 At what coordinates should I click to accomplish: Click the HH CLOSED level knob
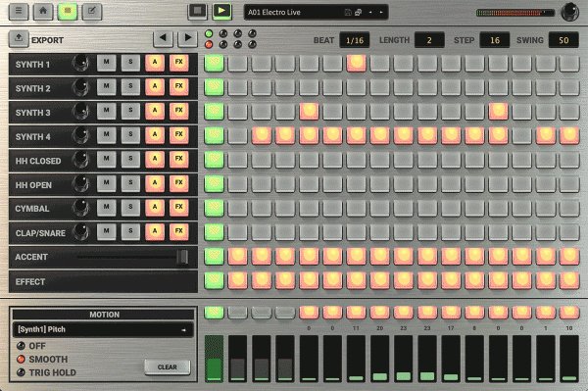pos(81,160)
